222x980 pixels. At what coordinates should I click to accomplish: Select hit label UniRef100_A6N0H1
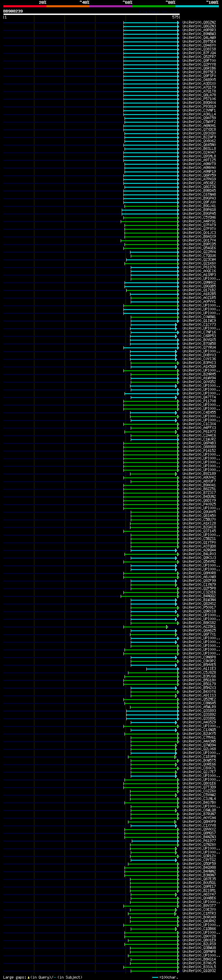click(199, 125)
